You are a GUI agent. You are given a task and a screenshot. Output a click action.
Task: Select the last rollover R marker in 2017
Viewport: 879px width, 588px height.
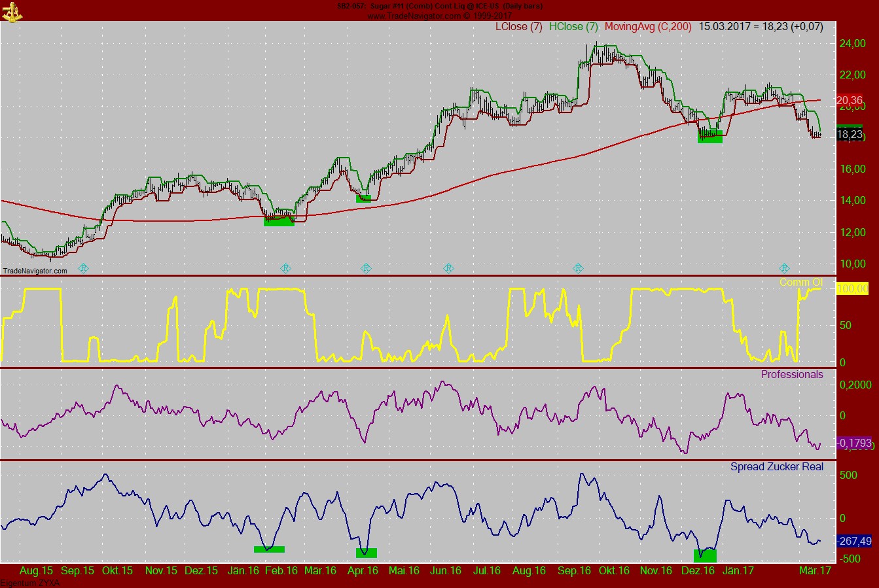point(784,268)
